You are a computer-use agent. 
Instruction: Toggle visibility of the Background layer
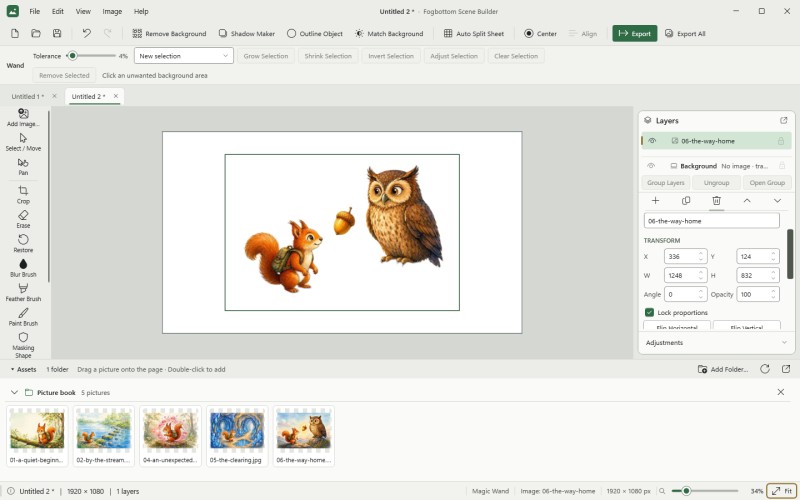tap(651, 166)
